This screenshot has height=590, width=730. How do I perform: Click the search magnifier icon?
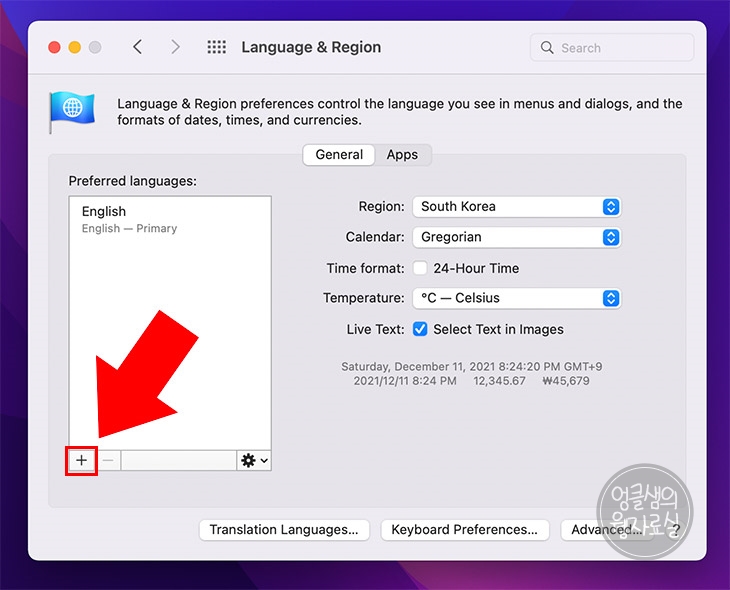[547, 47]
